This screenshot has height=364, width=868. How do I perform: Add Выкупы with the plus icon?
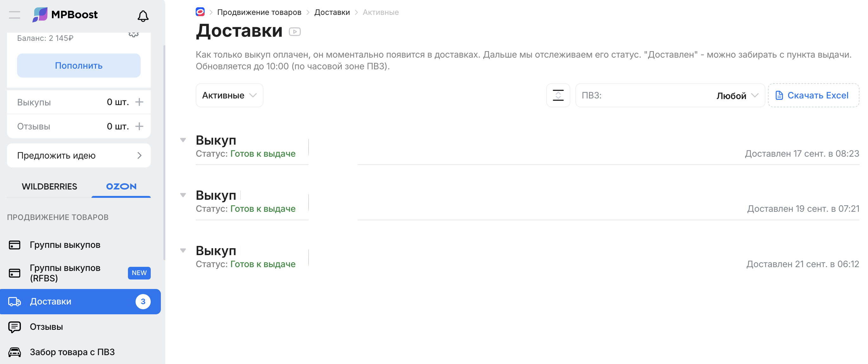pyautogui.click(x=139, y=102)
